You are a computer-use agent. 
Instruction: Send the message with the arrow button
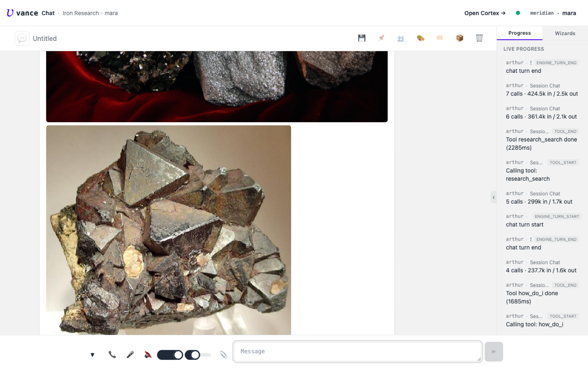tap(494, 351)
